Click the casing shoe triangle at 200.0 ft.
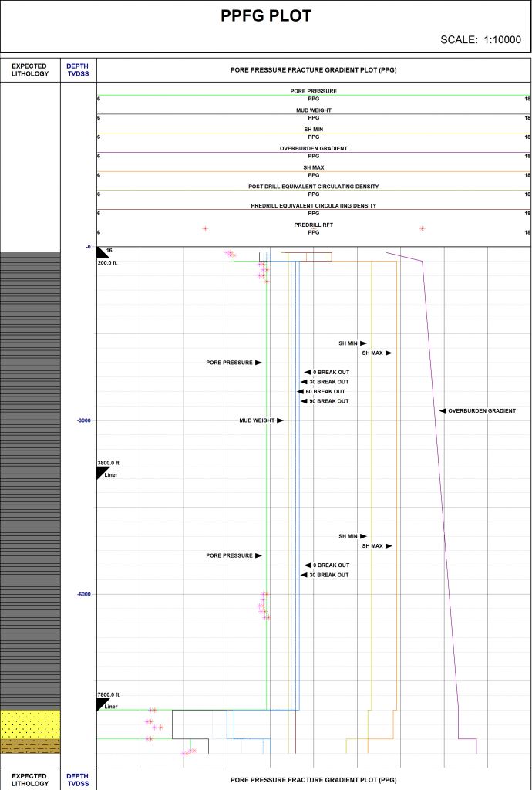This screenshot has width=532, height=790. tap(102, 252)
